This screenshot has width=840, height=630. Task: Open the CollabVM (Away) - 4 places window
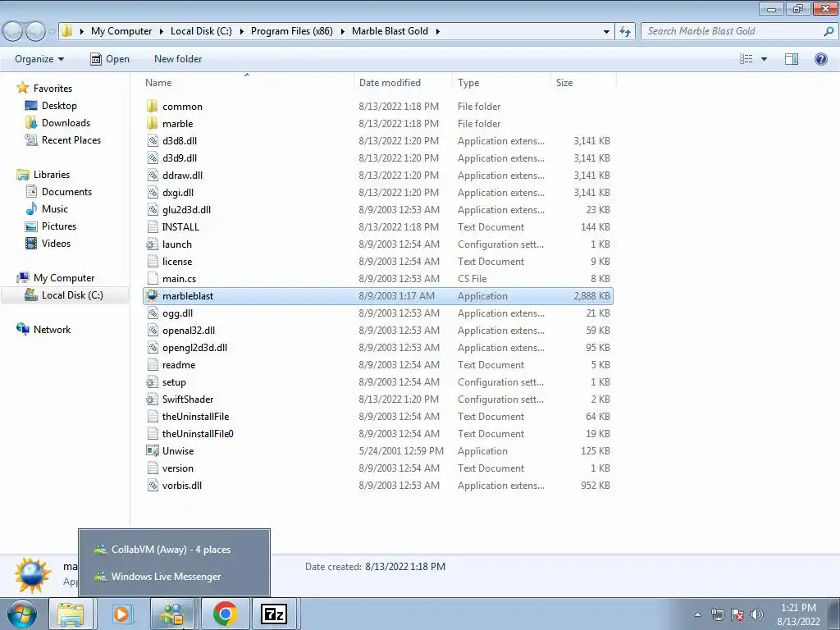click(x=174, y=549)
